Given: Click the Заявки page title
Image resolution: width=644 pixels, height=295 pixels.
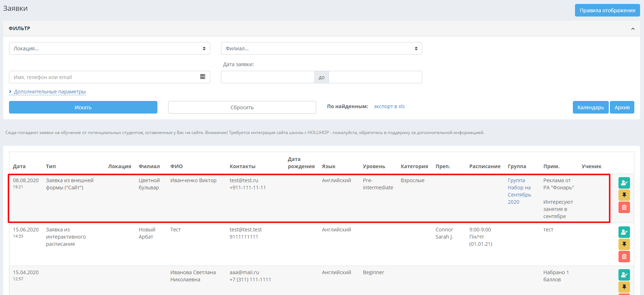Looking at the screenshot, I should (15, 8).
